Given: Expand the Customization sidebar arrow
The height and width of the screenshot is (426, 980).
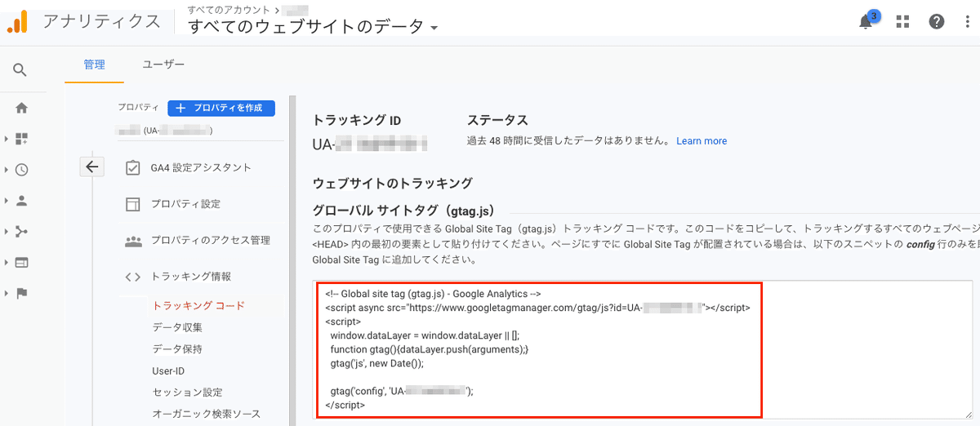Looking at the screenshot, I should [x=7, y=139].
